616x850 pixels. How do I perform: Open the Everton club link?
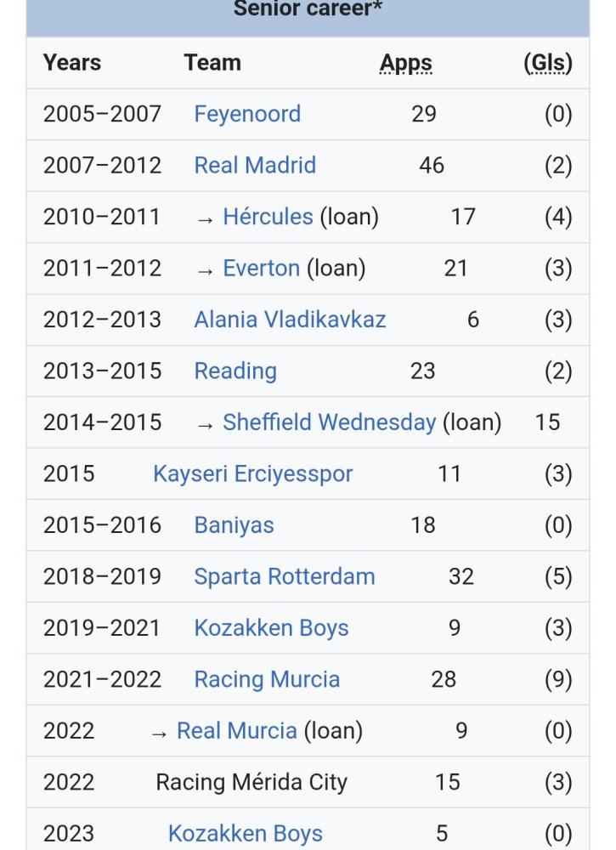(261, 269)
